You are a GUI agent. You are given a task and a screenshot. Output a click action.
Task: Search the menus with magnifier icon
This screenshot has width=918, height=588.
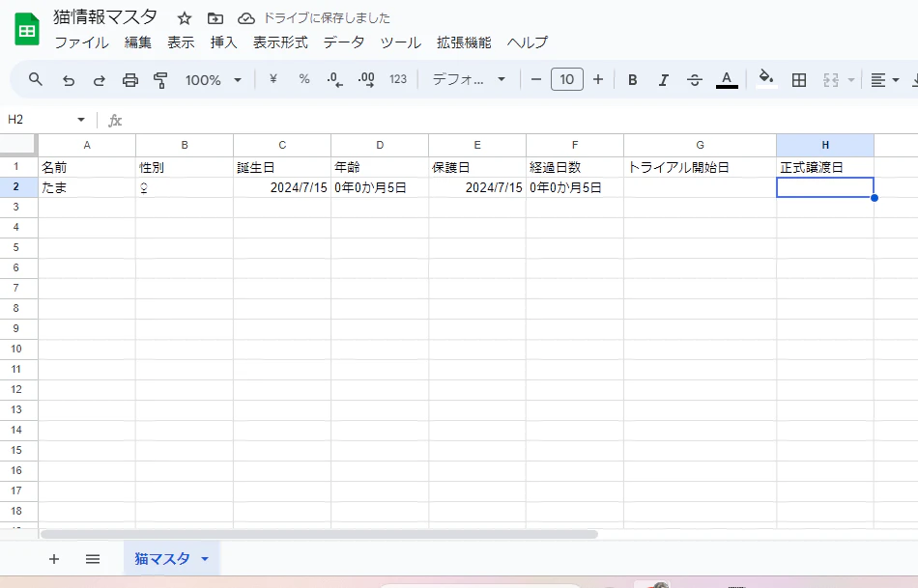click(36, 79)
